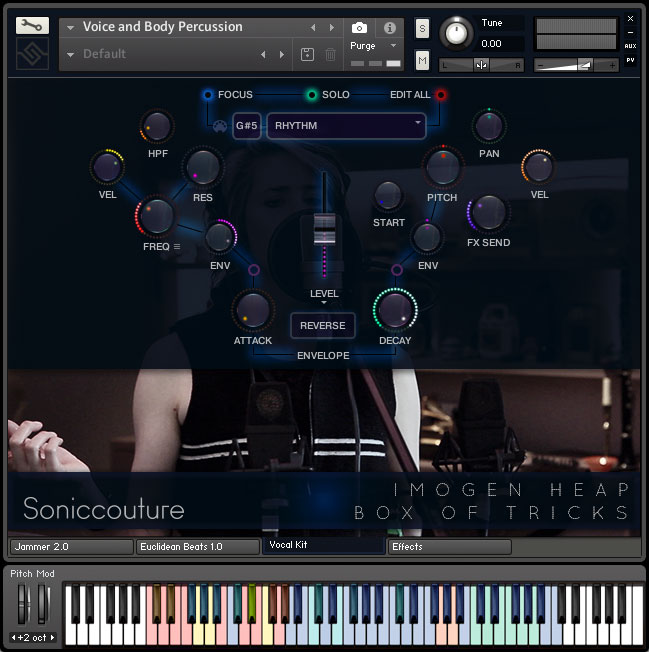Open the RHYTHM sound dropdown
Image resolution: width=649 pixels, height=652 pixels.
tap(346, 126)
